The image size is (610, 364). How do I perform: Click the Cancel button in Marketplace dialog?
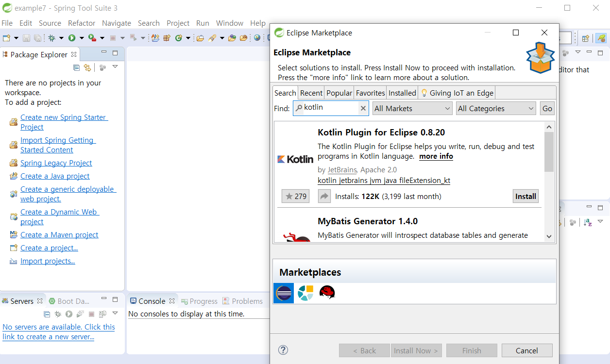(527, 350)
